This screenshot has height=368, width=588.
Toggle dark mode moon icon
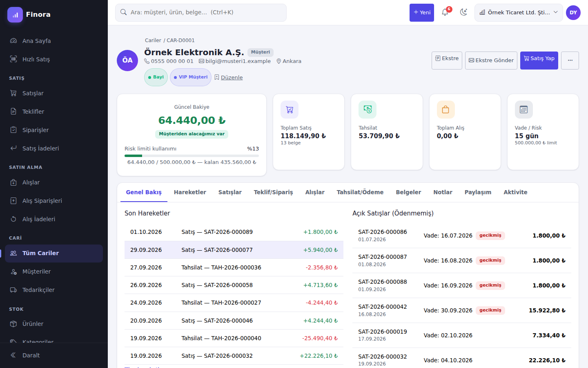point(463,12)
